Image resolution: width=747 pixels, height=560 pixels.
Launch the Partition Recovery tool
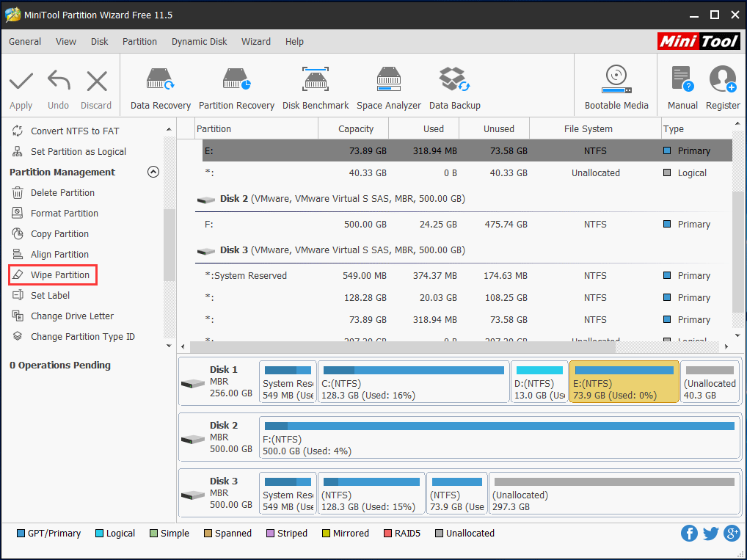click(236, 86)
